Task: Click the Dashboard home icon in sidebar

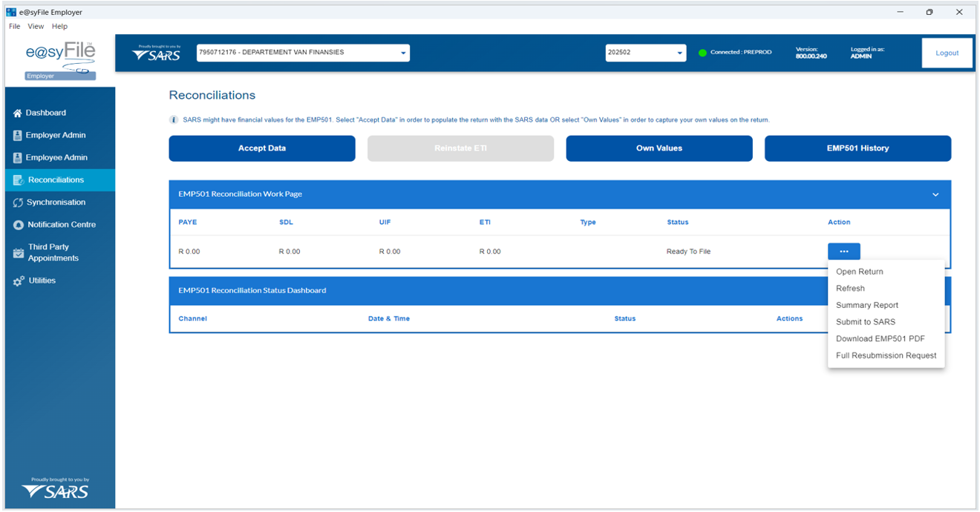Action: [18, 114]
